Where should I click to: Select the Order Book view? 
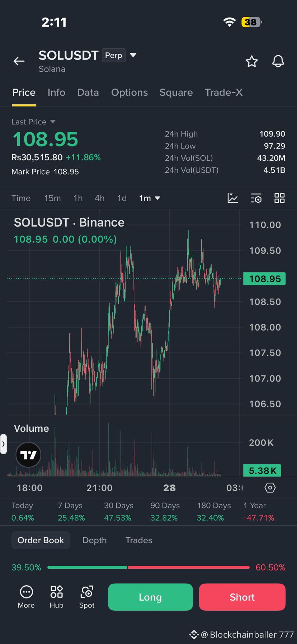pos(41,540)
